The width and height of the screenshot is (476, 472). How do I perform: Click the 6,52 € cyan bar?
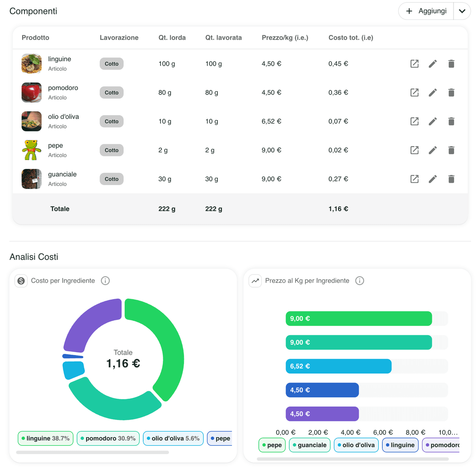point(338,366)
